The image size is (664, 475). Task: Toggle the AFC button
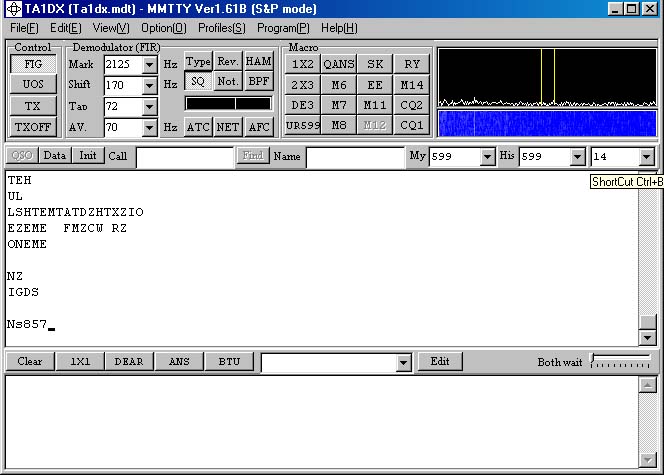(x=259, y=126)
